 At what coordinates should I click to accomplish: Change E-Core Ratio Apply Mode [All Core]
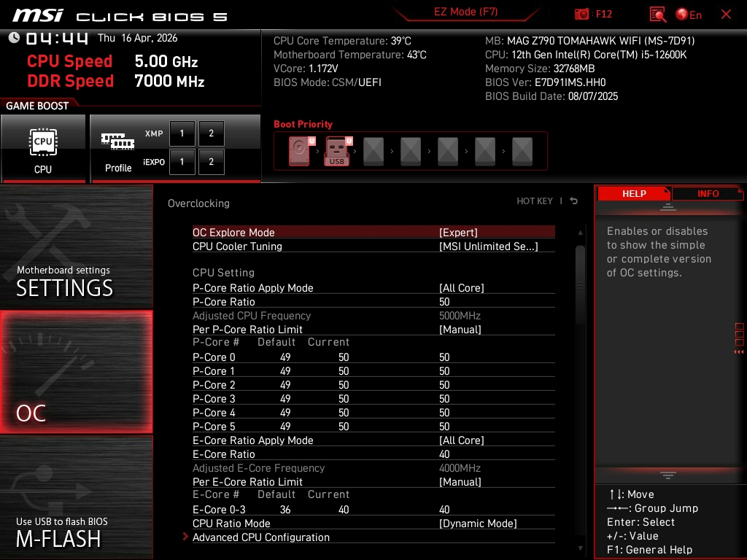pos(373,440)
